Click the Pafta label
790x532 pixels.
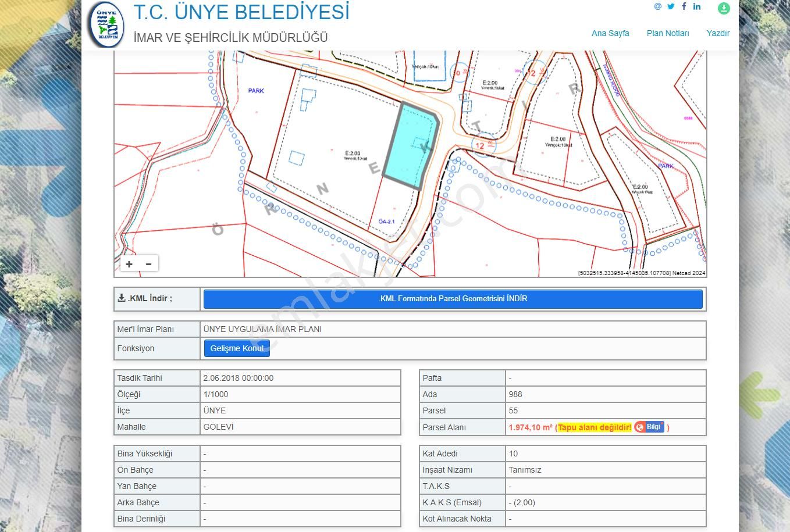(432, 378)
